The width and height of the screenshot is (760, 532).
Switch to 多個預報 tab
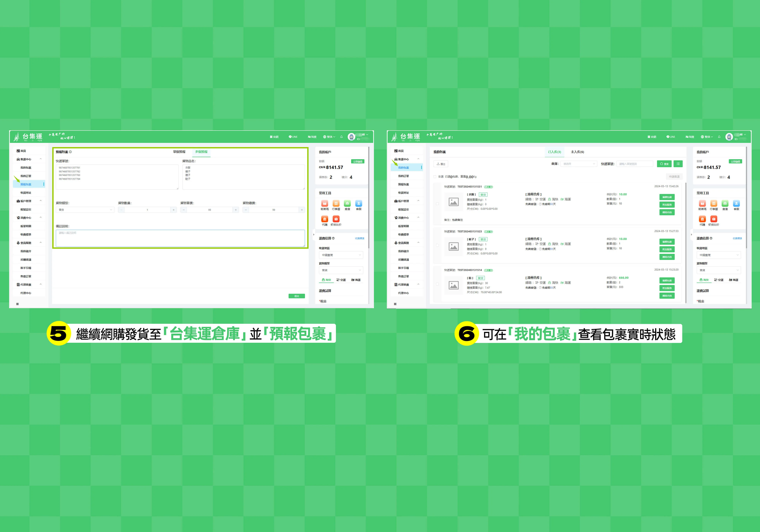click(x=201, y=152)
